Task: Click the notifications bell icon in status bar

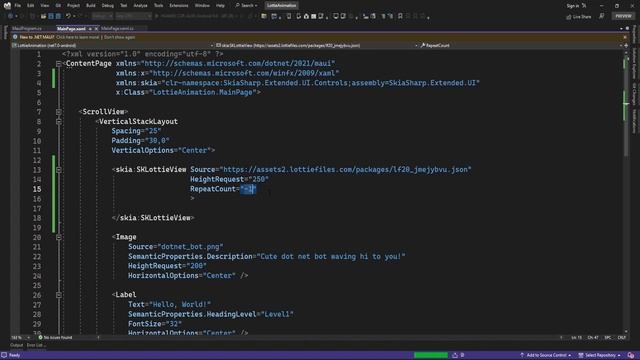Action: point(631,355)
